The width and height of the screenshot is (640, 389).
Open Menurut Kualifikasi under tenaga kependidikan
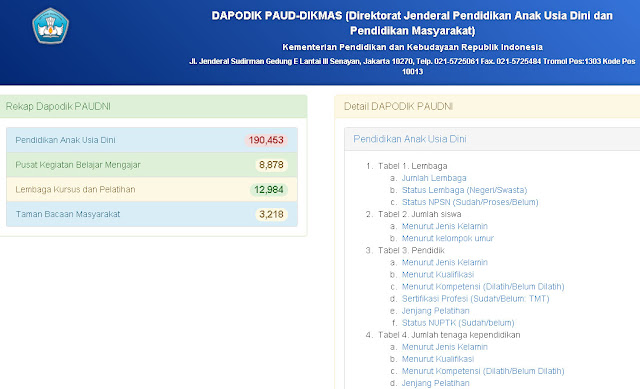(438, 359)
